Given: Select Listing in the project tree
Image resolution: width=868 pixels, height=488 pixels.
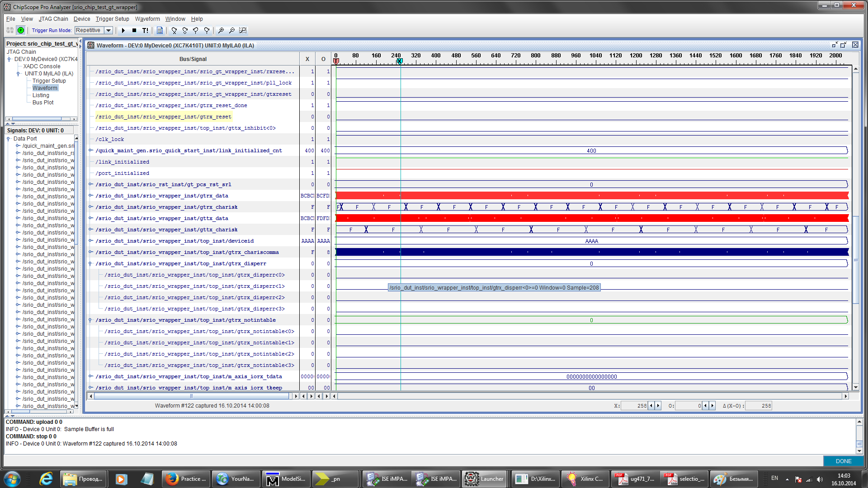Looking at the screenshot, I should (x=41, y=95).
